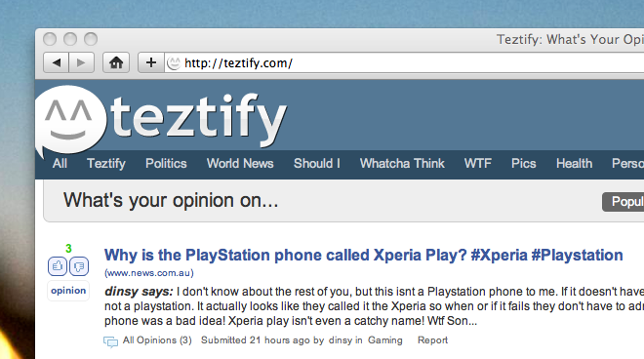644x359 pixels.
Task: Click the comments bubble icon beside All Opinions
Action: (110, 341)
